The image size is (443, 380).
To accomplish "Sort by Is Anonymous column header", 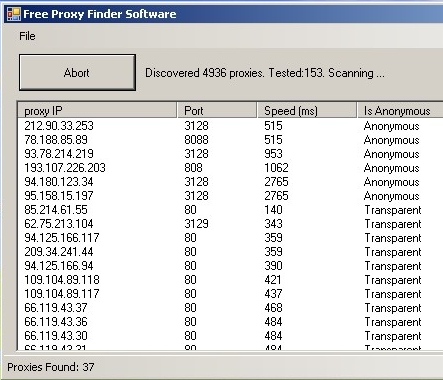I will point(400,111).
